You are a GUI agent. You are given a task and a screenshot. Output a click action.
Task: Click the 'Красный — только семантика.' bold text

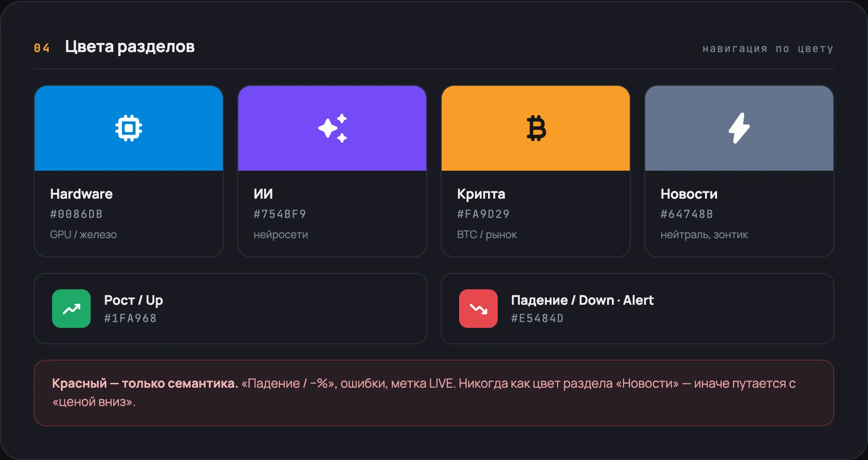145,383
